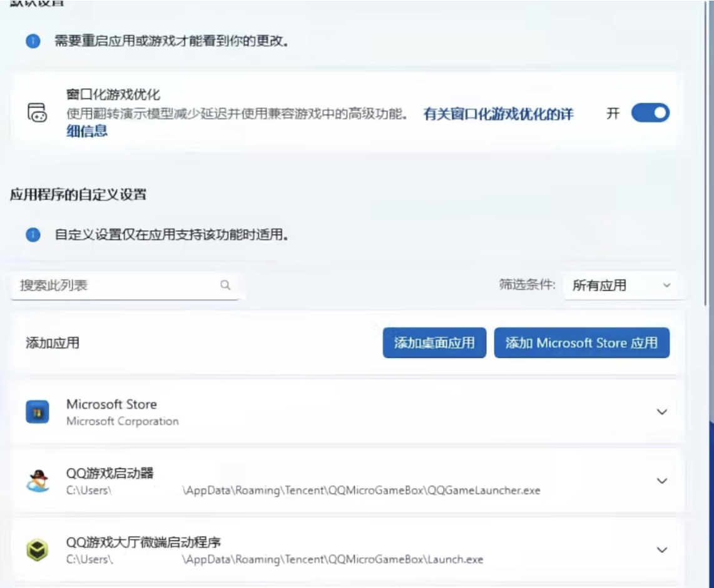Click the QQMicroGameBox\Launch.exe path text
Viewport: 714px width, 588px height.
[275, 559]
